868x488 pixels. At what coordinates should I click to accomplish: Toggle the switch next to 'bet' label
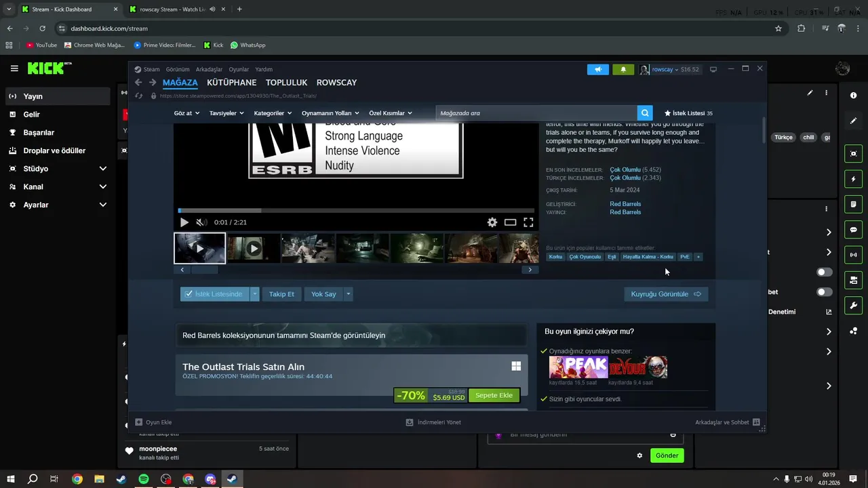coord(825,292)
